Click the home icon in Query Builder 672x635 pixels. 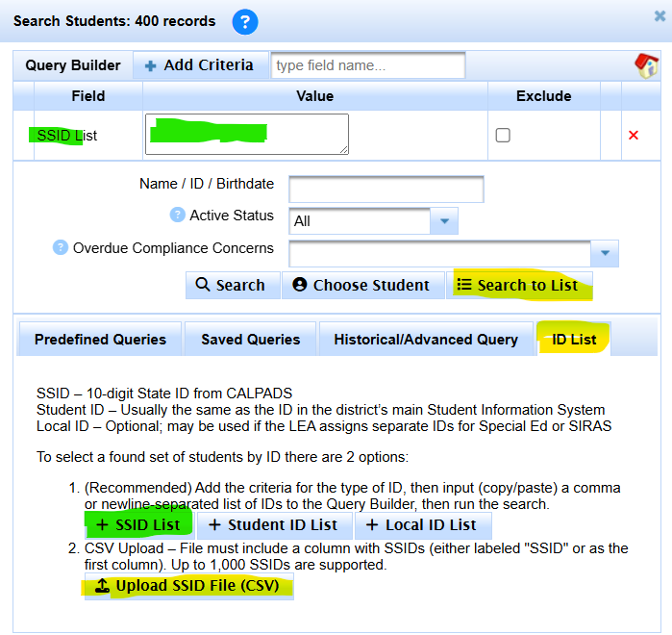[647, 65]
